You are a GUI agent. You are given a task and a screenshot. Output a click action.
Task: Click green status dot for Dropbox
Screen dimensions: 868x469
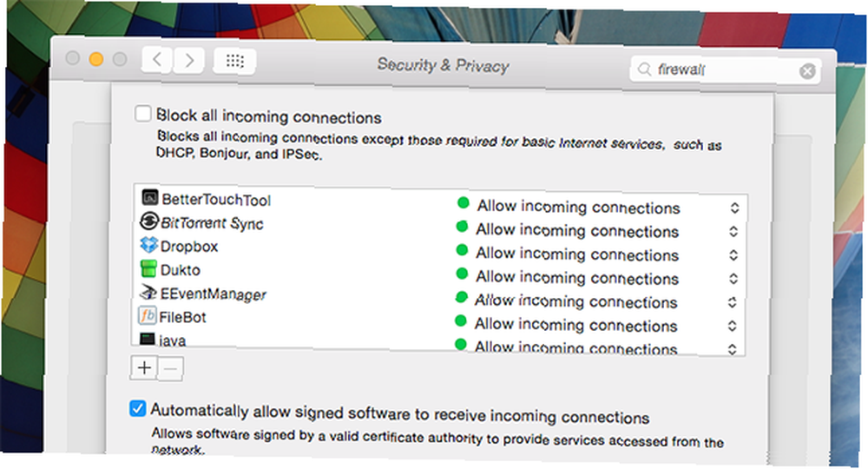[462, 250]
